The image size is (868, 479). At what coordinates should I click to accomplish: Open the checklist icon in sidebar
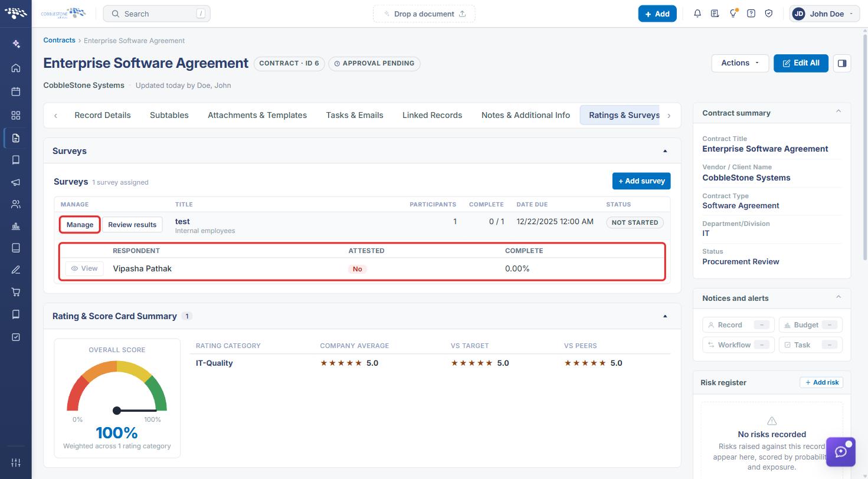16,337
